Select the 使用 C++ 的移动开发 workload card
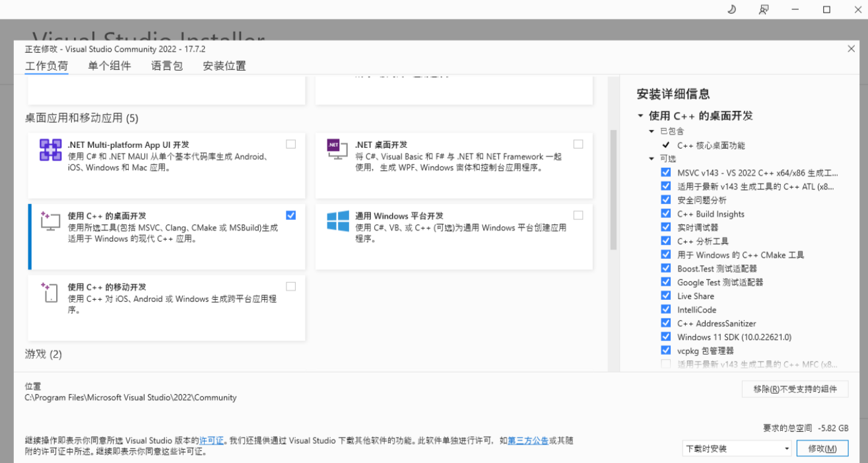This screenshot has width=868, height=463. [167, 308]
